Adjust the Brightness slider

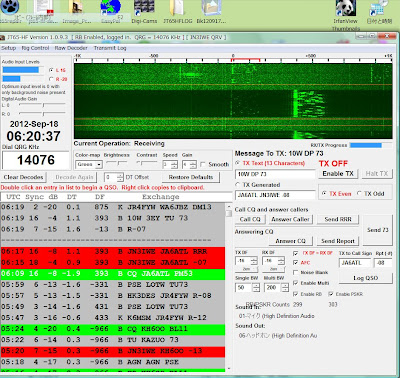tap(117, 163)
